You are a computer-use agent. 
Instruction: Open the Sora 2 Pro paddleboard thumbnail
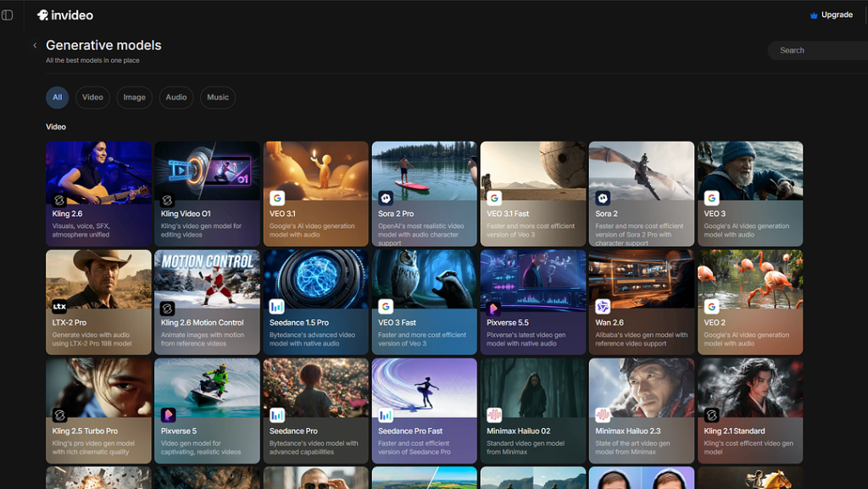pos(424,170)
